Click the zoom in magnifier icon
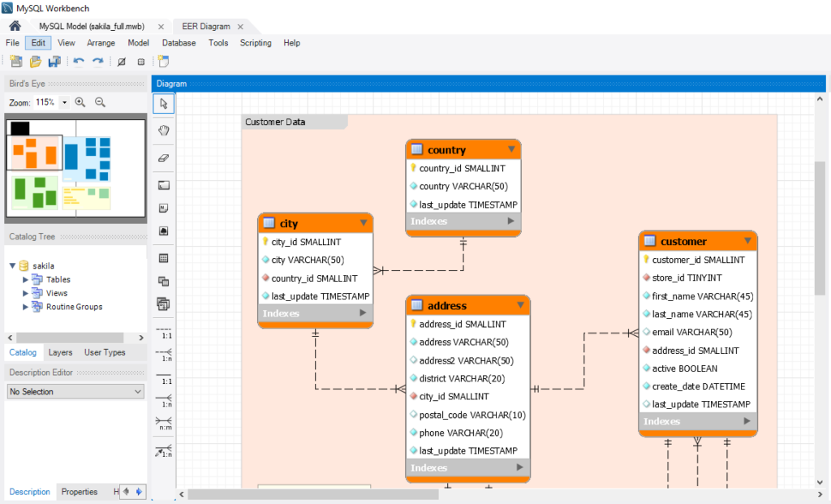 click(x=80, y=102)
